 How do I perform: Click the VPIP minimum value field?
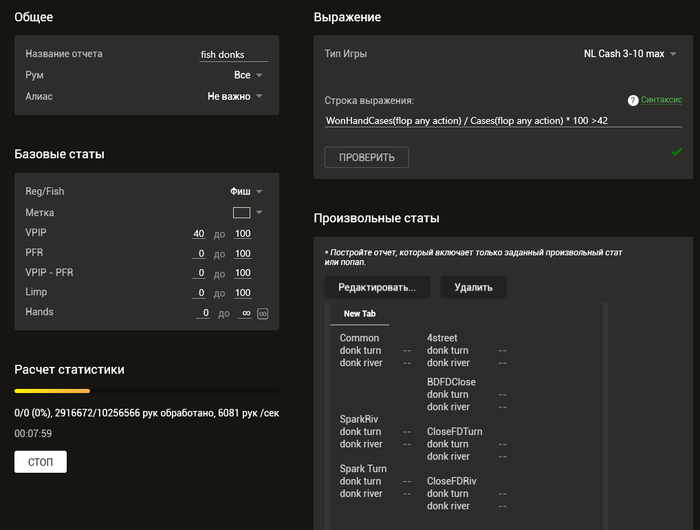(199, 234)
